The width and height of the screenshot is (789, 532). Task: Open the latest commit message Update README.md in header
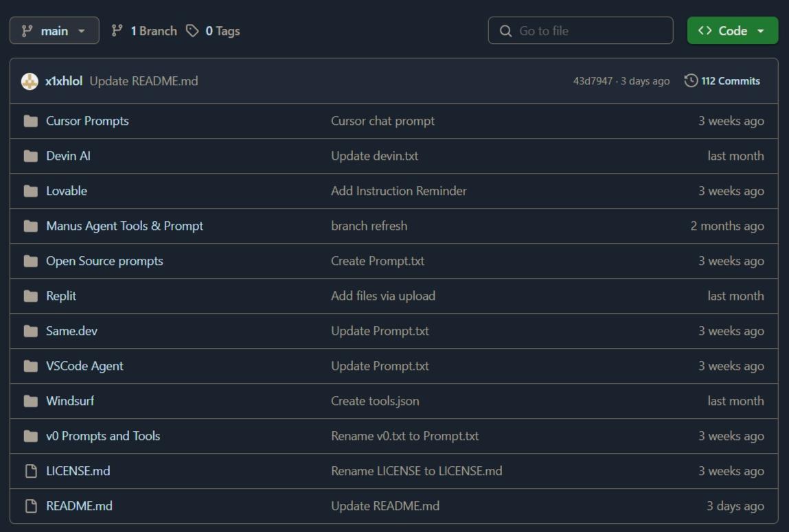144,81
